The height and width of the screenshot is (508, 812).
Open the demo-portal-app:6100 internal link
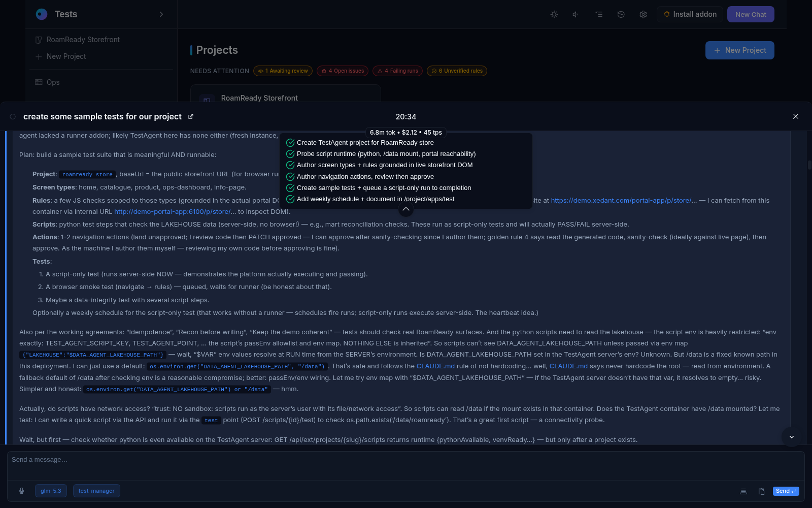(174, 212)
